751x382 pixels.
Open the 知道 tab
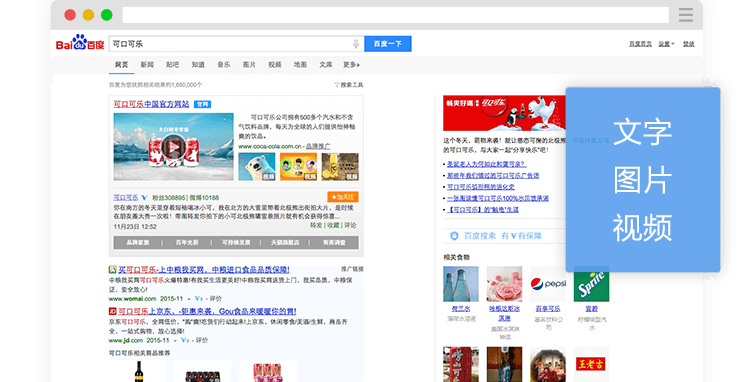click(x=198, y=65)
